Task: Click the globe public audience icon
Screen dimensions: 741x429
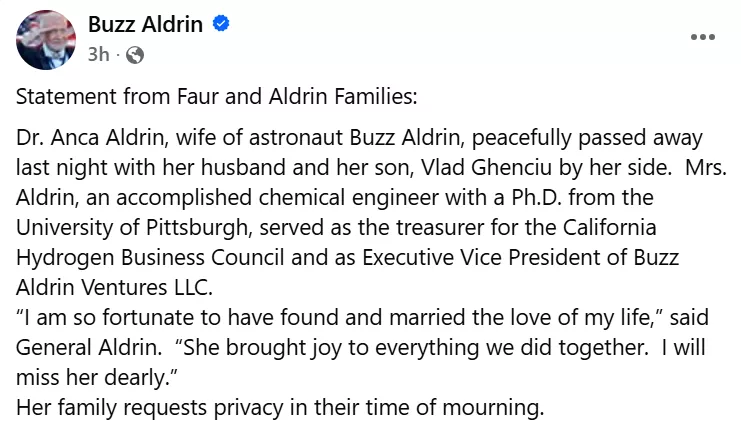Action: pyautogui.click(x=135, y=55)
